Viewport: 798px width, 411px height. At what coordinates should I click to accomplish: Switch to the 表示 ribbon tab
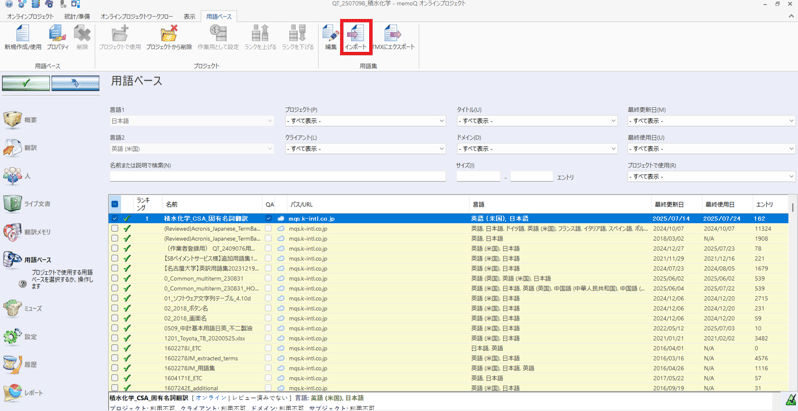click(x=189, y=16)
